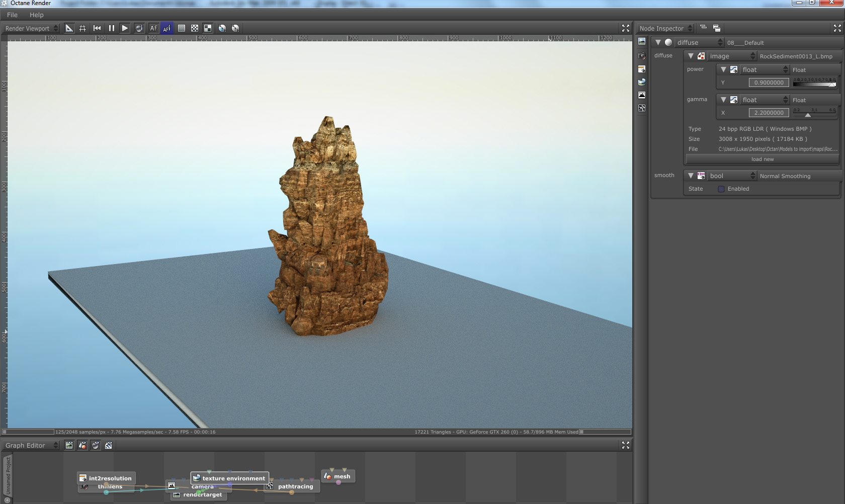Click the AF auto focus icon
Image resolution: width=845 pixels, height=504 pixels.
click(153, 28)
